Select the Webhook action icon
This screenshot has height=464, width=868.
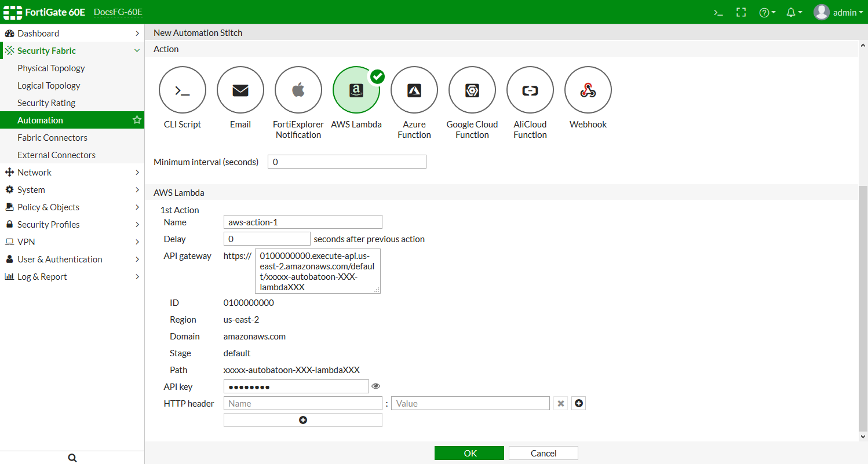588,90
